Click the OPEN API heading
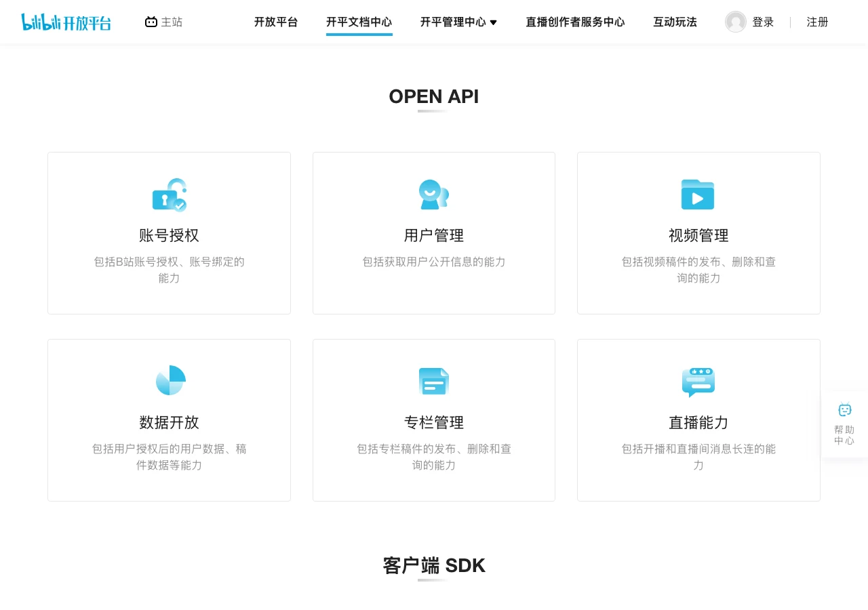The width and height of the screenshot is (868, 610). (434, 97)
